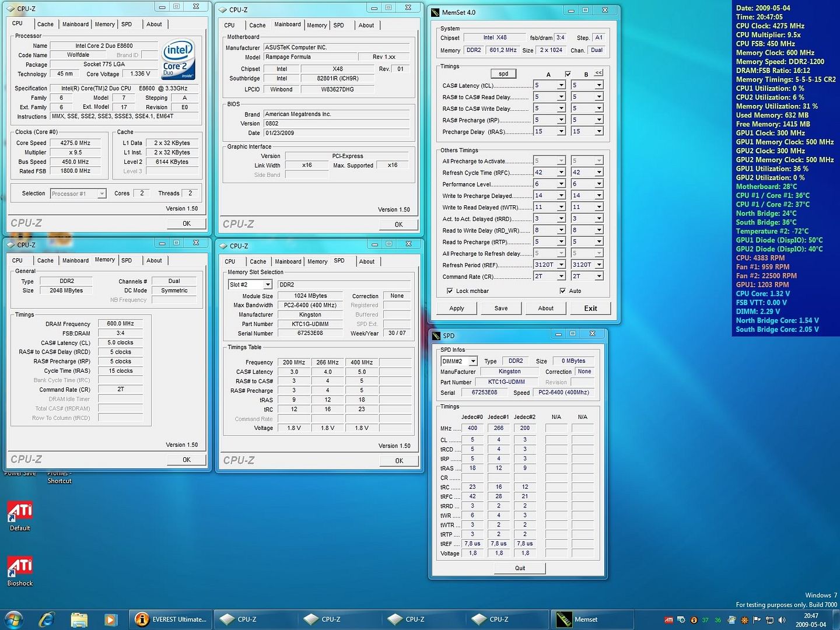This screenshot has width=840, height=630.
Task: Click OK in CPU-Z DRAM timings window
Action: 187,460
